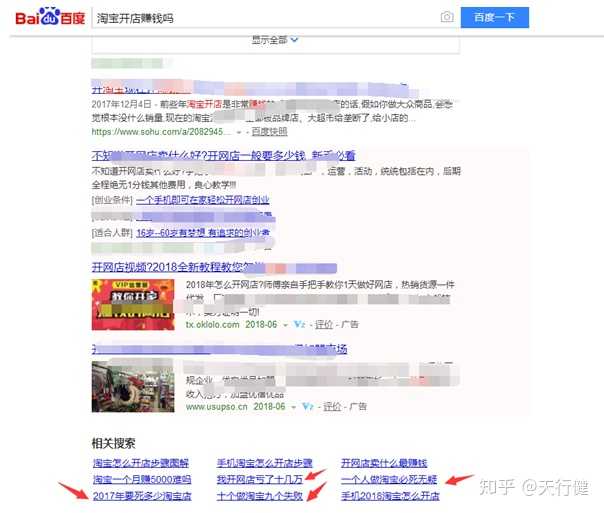The image size is (604, 513).
Task: Click the camera image-search icon
Action: (447, 18)
